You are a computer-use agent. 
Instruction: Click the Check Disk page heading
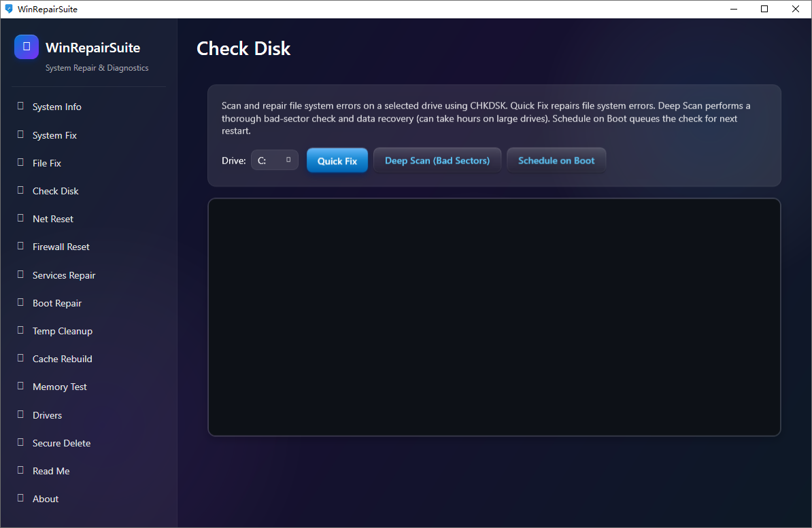[243, 49]
